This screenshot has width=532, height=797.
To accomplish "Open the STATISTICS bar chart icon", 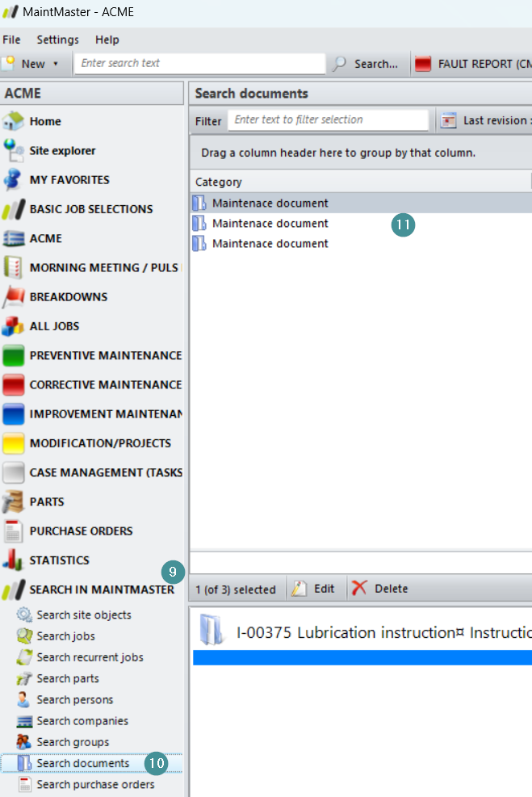I will (13, 560).
